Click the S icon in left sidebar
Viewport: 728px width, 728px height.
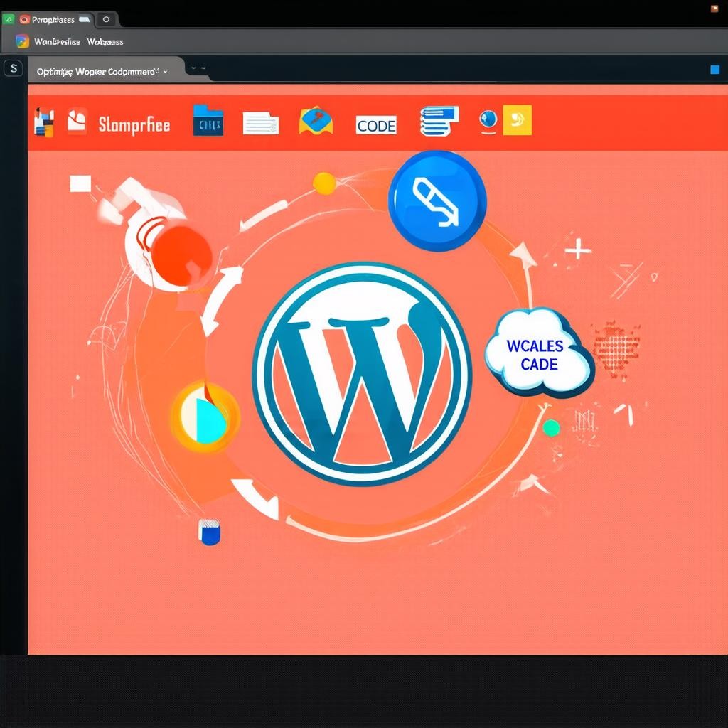coord(14,69)
